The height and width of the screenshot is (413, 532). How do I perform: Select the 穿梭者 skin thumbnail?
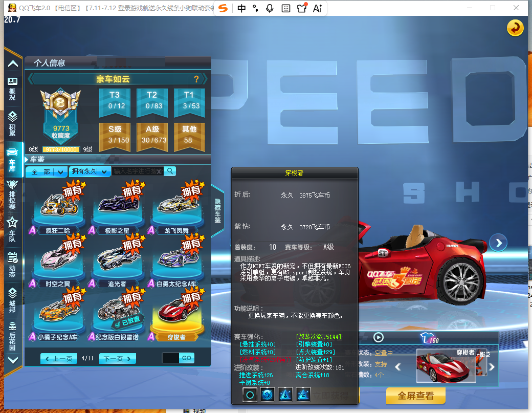pos(446,365)
